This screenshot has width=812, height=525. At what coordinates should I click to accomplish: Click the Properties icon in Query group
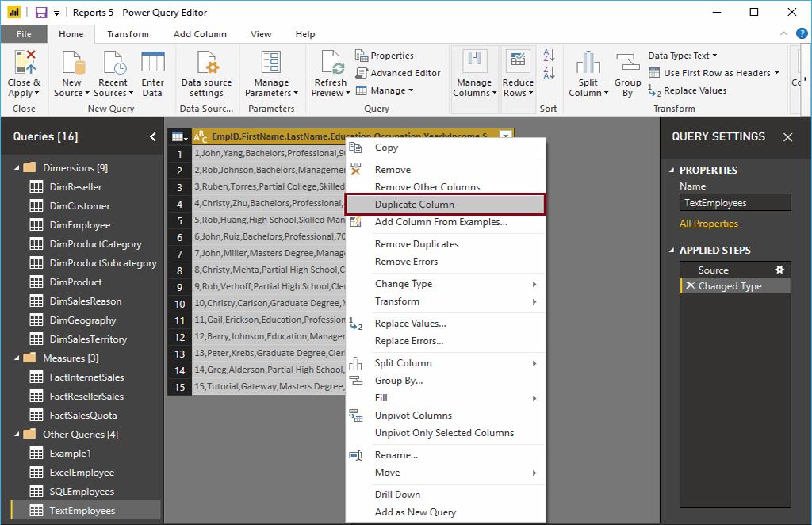click(x=362, y=56)
